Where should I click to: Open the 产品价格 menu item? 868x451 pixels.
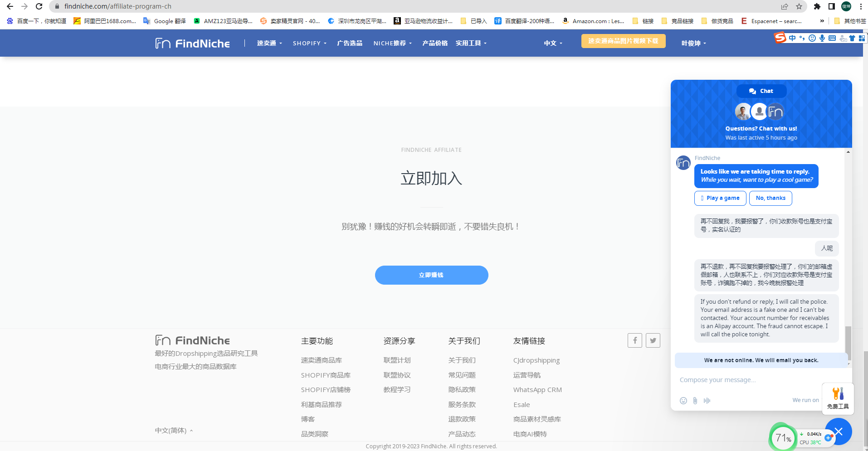435,43
